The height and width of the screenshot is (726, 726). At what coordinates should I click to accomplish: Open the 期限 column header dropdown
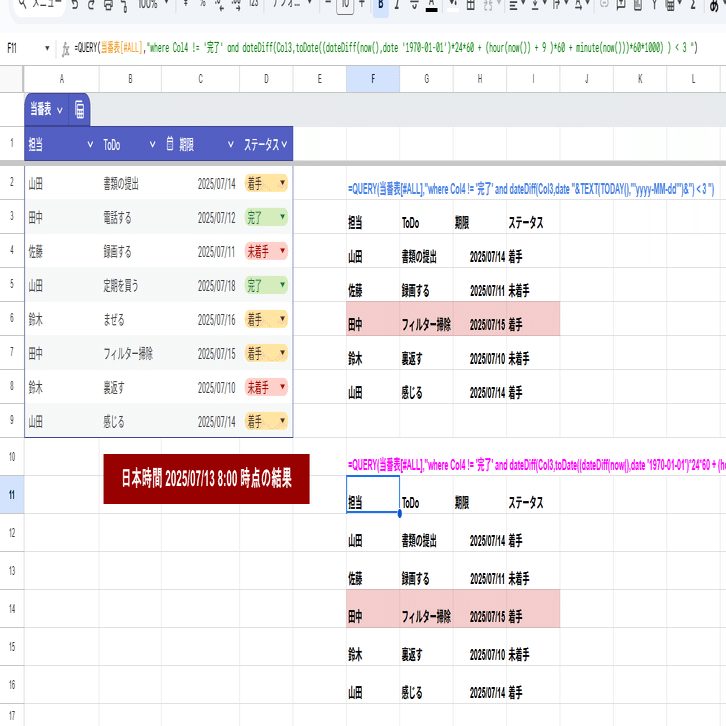tap(231, 144)
